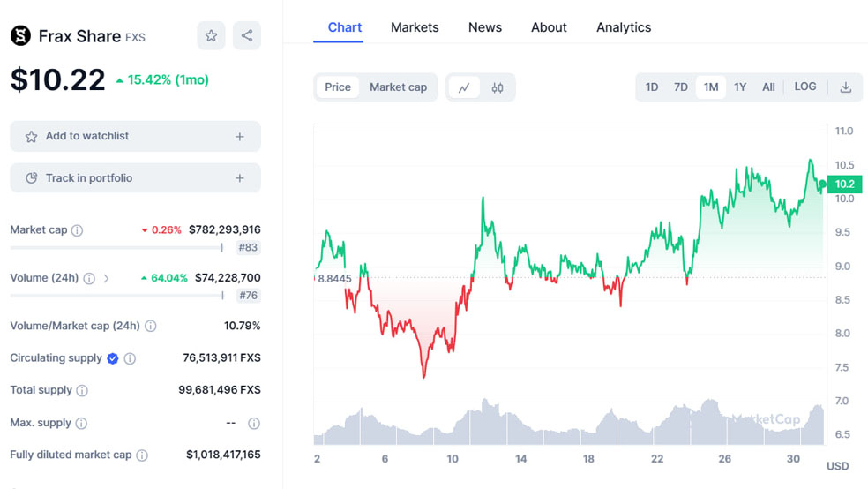Click the Frax Share logo icon
The width and height of the screenshot is (868, 489).
point(20,36)
